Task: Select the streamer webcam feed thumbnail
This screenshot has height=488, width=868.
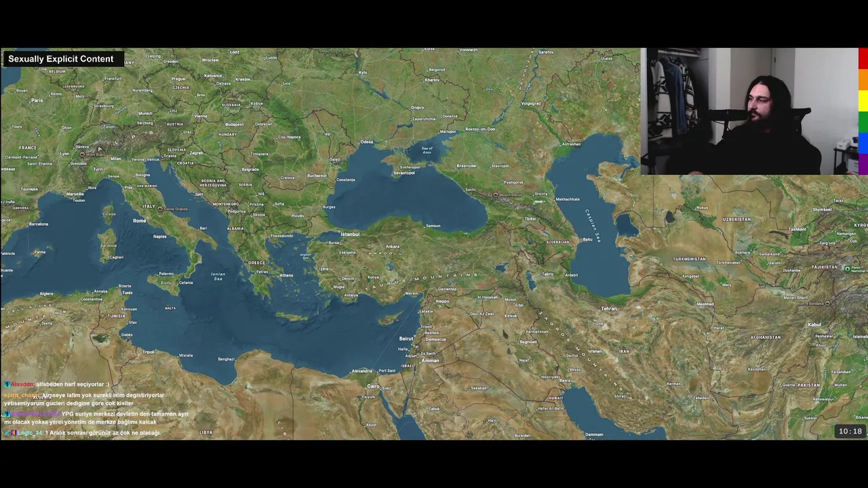Action: (x=749, y=112)
